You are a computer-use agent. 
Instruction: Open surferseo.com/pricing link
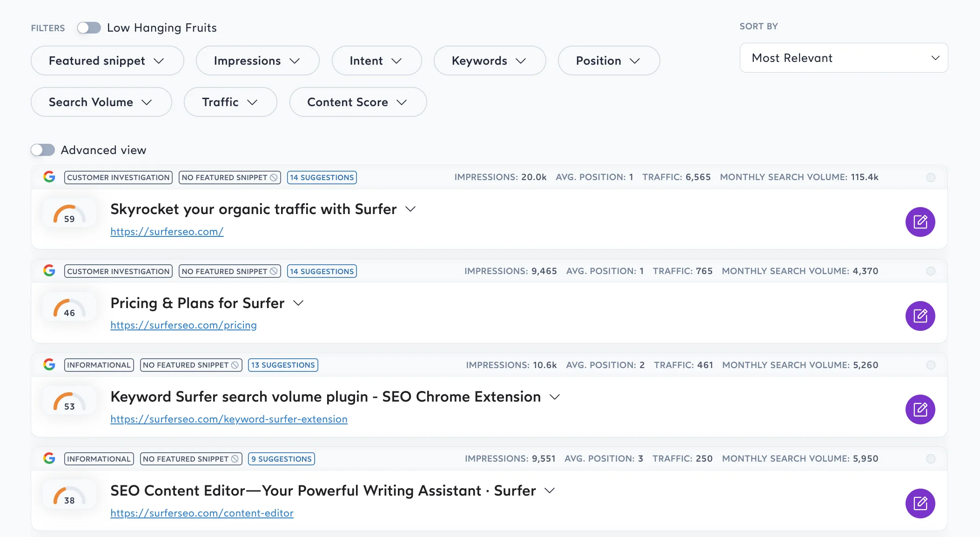(183, 325)
